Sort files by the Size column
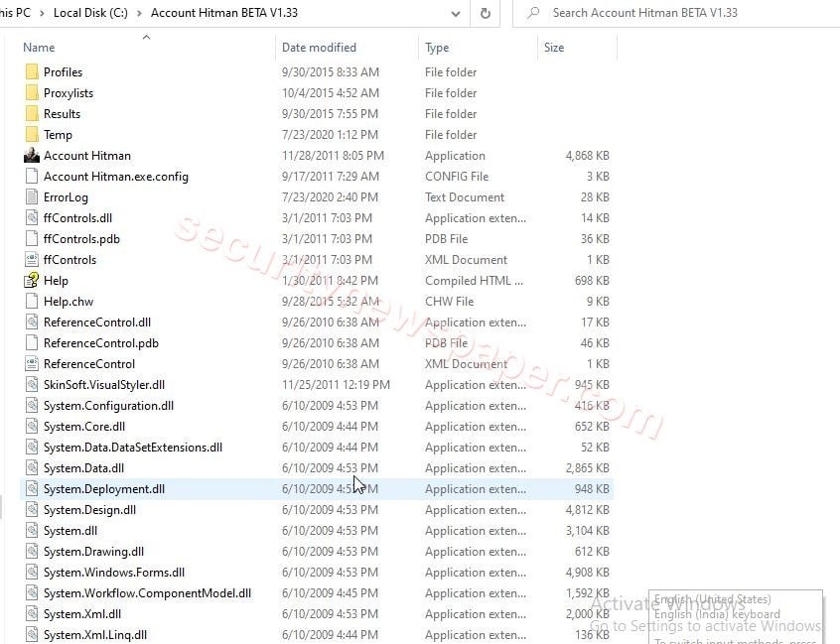The width and height of the screenshot is (840, 644). click(554, 48)
